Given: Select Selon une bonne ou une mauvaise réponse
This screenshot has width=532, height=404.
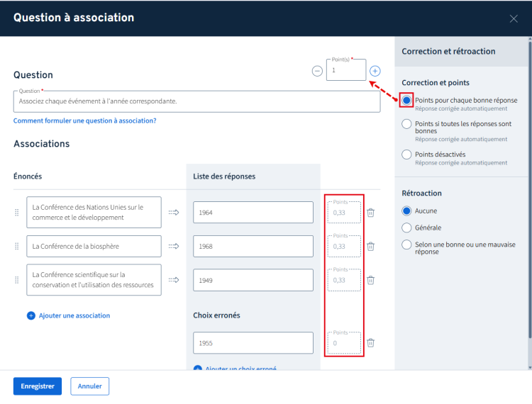Looking at the screenshot, I should [406, 245].
